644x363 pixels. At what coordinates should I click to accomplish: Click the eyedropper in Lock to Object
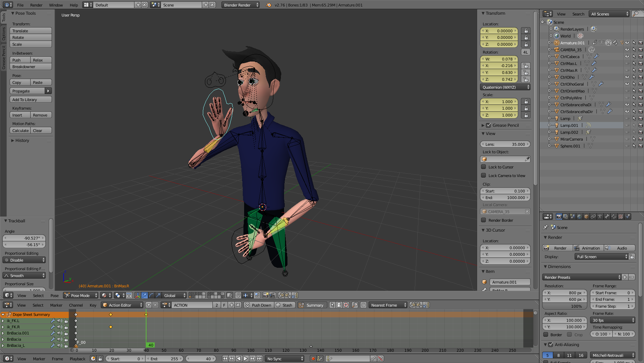(x=527, y=159)
